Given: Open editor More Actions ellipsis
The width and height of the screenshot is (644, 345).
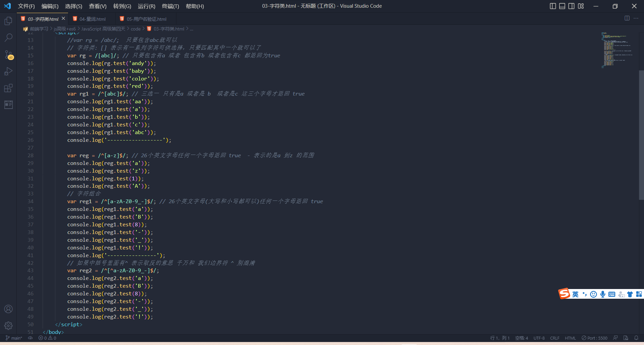Looking at the screenshot, I should click(636, 18).
